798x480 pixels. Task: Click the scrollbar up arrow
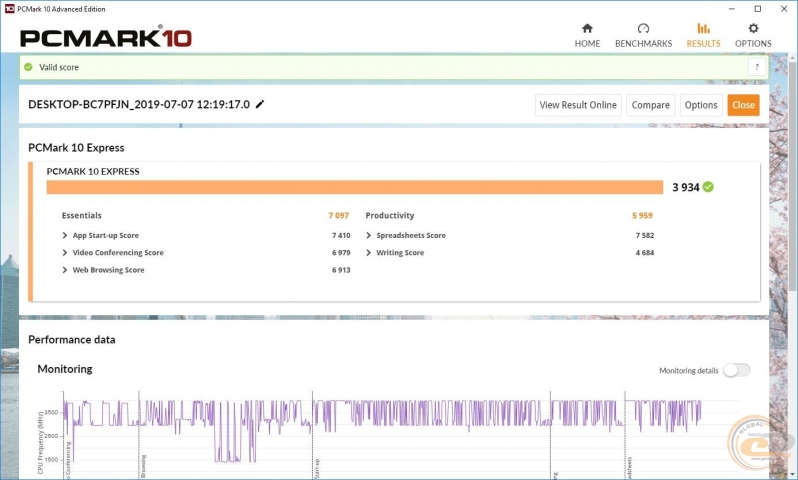point(792,58)
